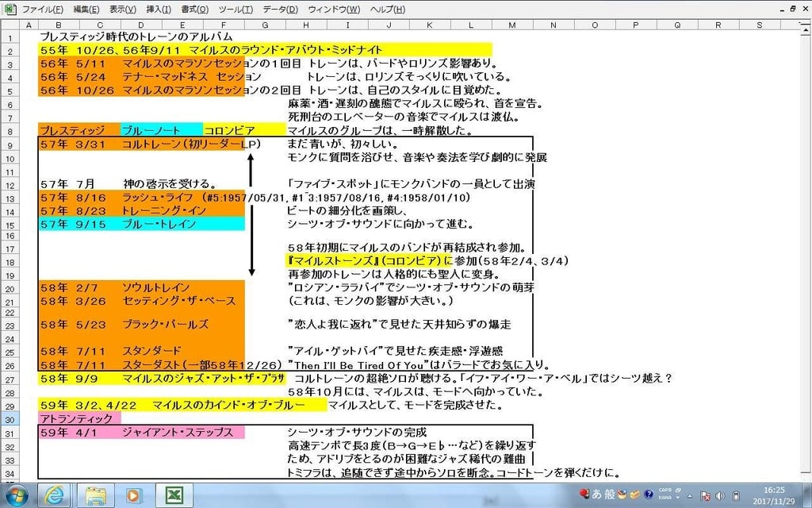Viewport: 812px width, 508px height.
Task: Launch Internet Explorer from the taskbar
Action: point(55,495)
